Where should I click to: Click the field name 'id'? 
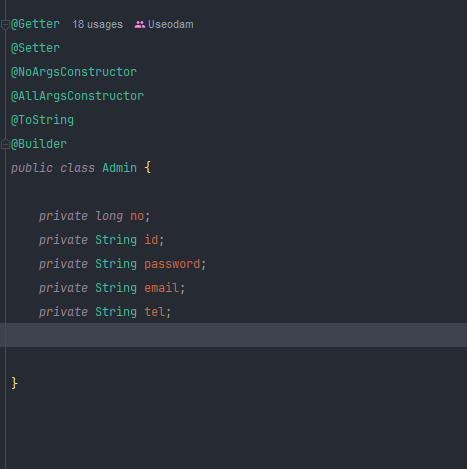151,240
